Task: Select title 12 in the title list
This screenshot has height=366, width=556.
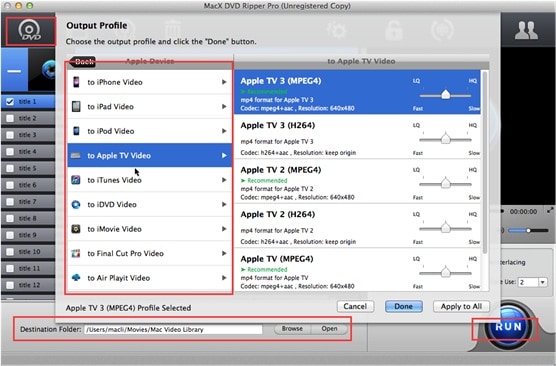Action: coord(28,285)
